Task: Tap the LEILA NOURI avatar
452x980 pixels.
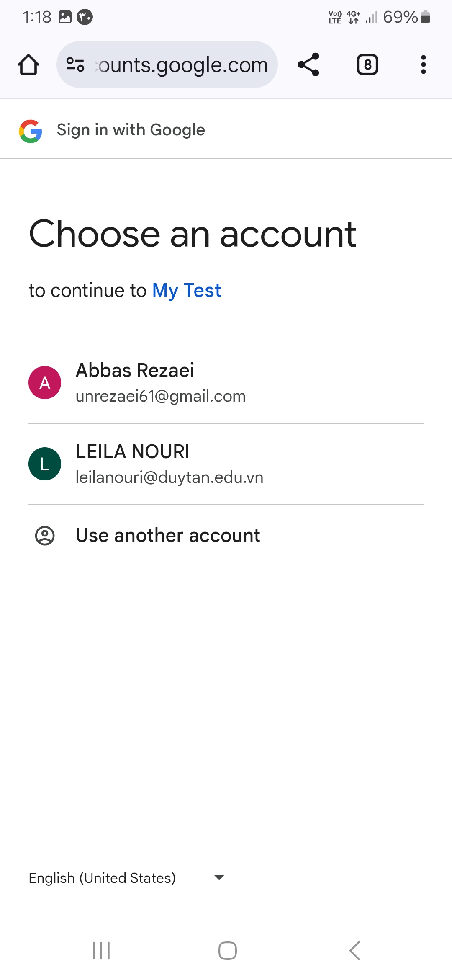Action: tap(45, 464)
